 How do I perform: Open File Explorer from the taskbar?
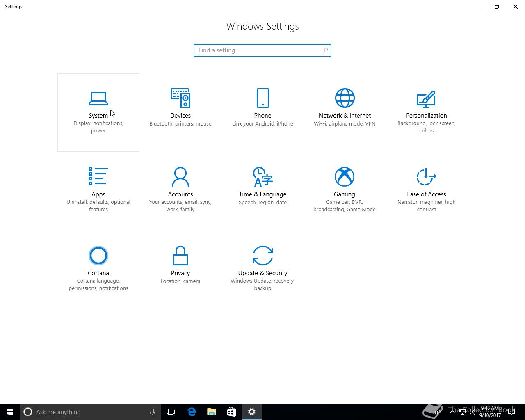click(x=212, y=412)
